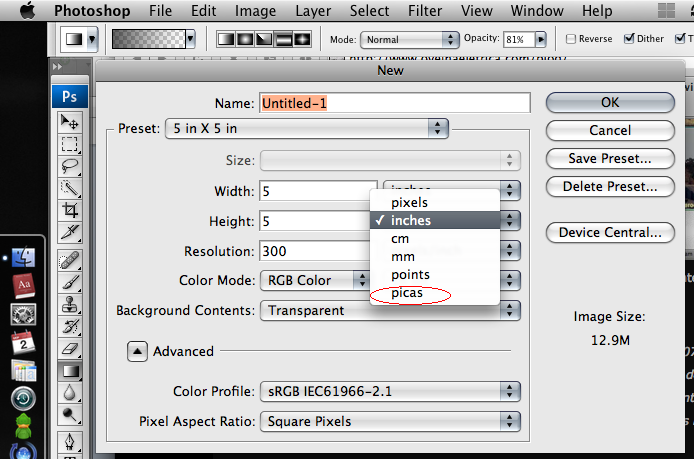This screenshot has height=459, width=694.
Task: Click OK in the New dialog
Action: [610, 103]
